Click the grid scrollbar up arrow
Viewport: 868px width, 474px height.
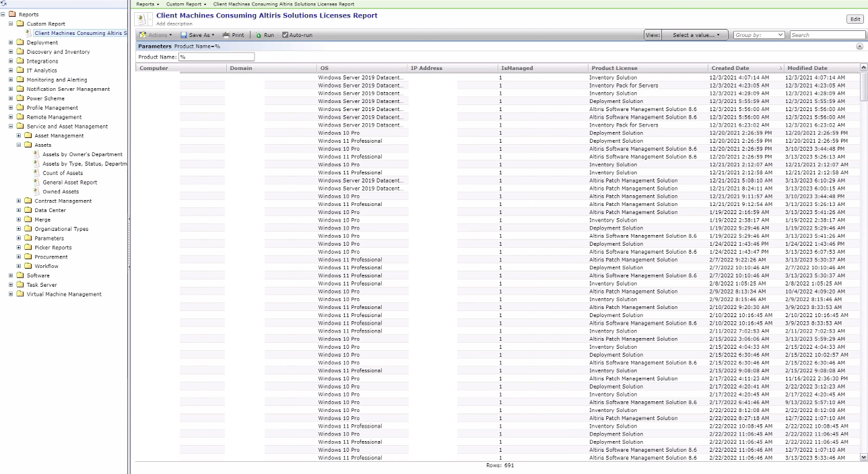864,68
